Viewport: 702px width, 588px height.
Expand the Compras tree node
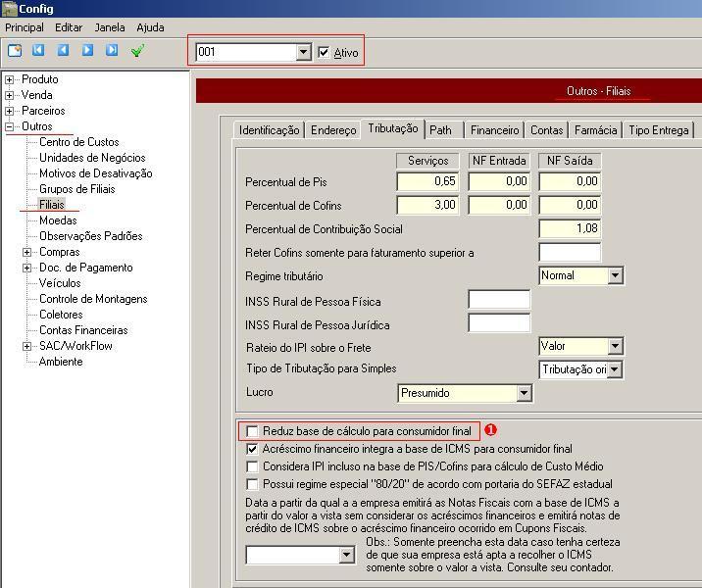(x=27, y=252)
